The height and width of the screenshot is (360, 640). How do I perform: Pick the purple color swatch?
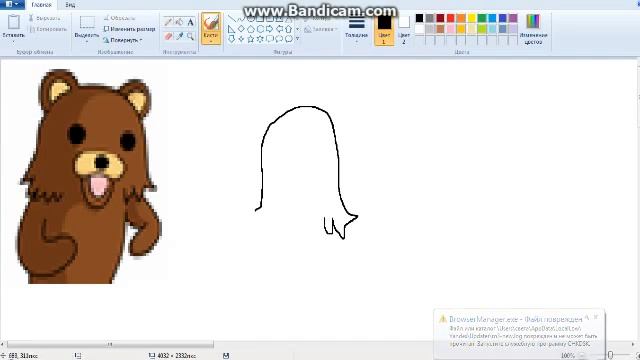tap(513, 18)
